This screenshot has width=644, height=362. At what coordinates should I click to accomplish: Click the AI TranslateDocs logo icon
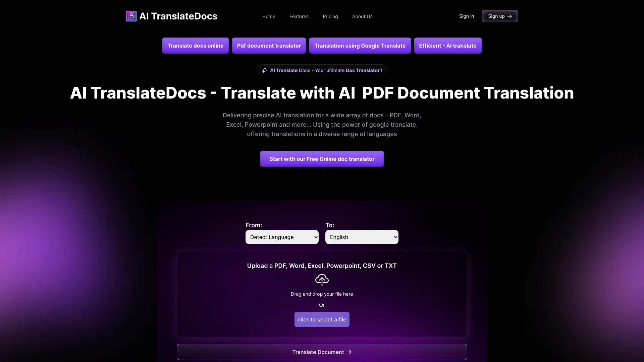point(131,16)
